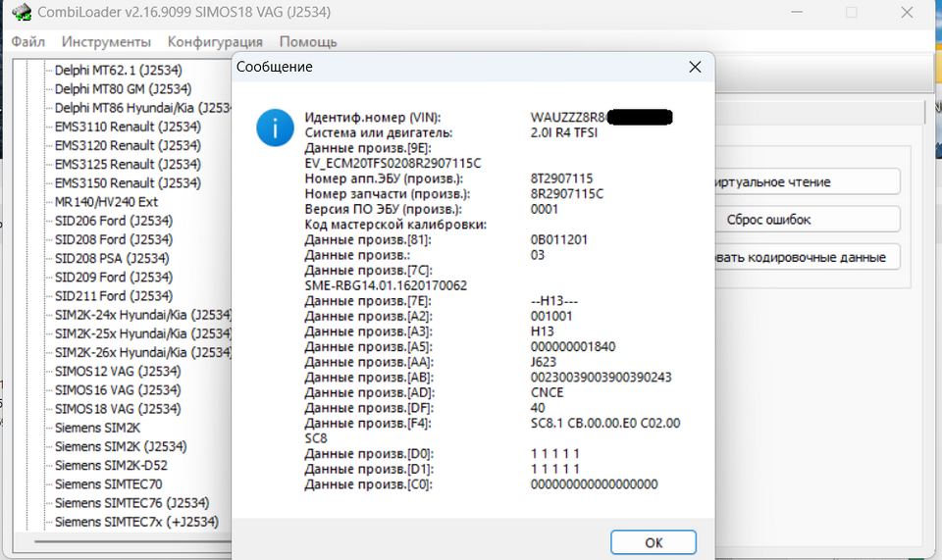Select Siemens SIM2K-D52 entry
This screenshot has width=942, height=560.
pyautogui.click(x=111, y=465)
